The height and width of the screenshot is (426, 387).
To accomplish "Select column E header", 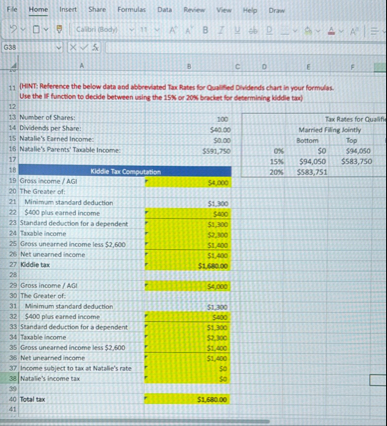I will [x=307, y=67].
